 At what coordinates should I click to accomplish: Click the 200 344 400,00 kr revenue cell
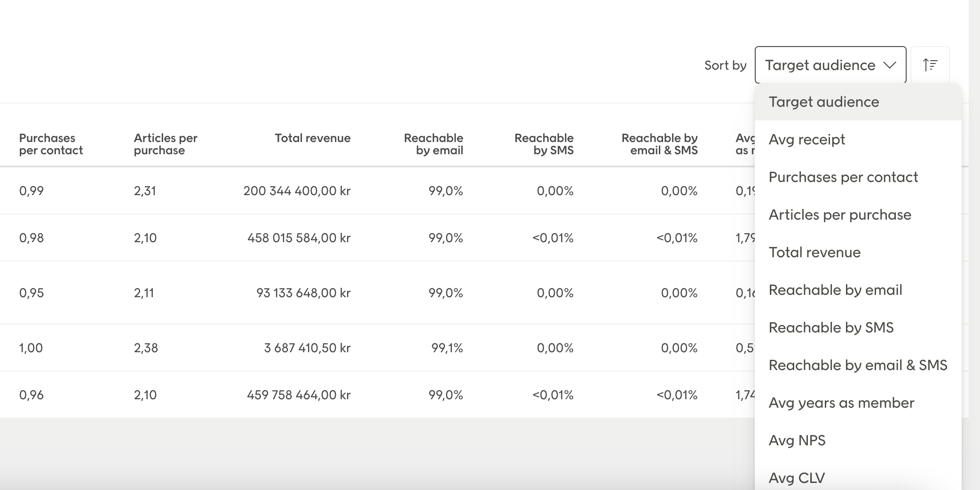[x=297, y=191]
